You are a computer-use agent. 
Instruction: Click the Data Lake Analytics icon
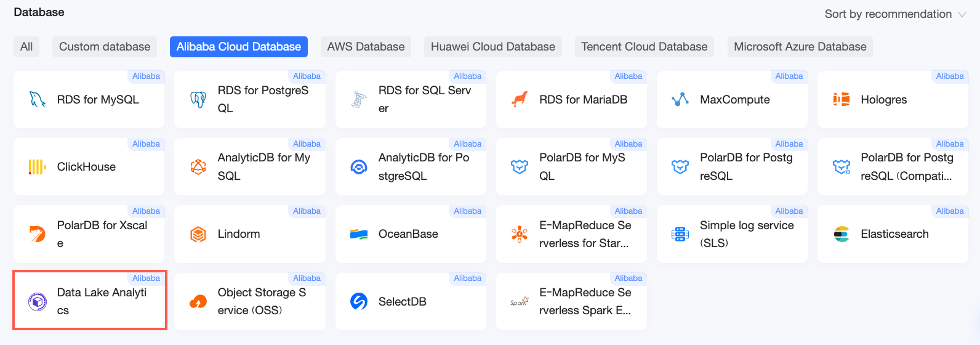38,301
